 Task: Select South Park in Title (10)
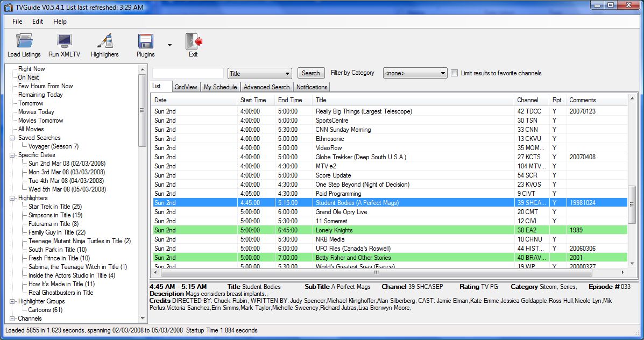tap(58, 250)
